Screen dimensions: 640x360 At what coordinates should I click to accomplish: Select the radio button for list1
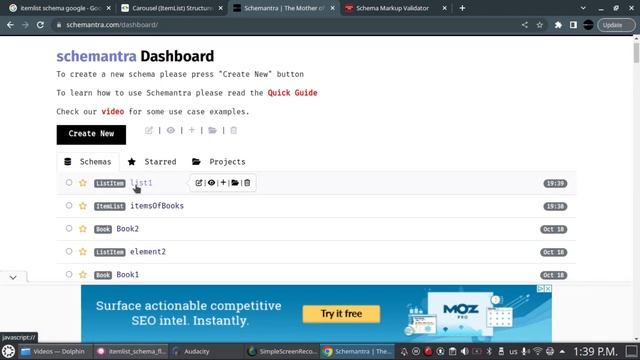coord(69,182)
